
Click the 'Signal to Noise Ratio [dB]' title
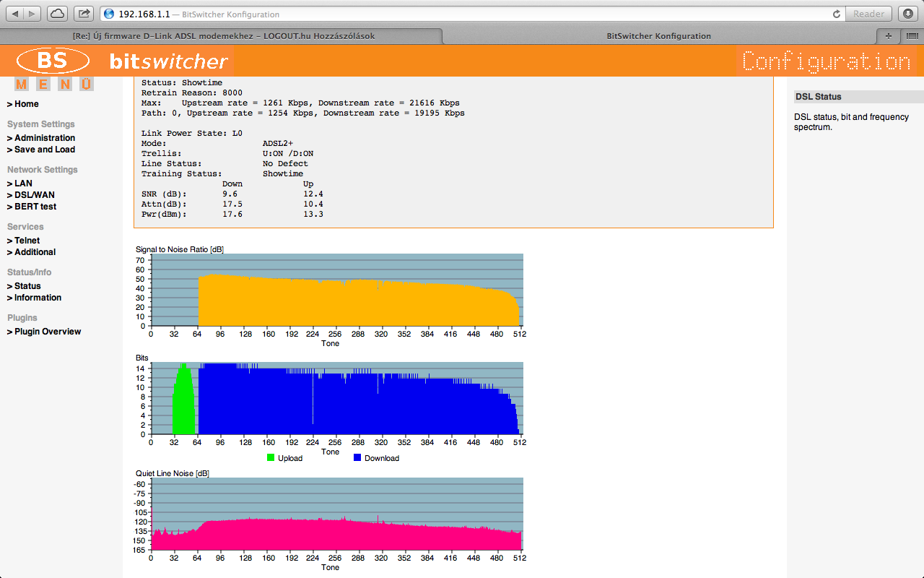(x=180, y=249)
